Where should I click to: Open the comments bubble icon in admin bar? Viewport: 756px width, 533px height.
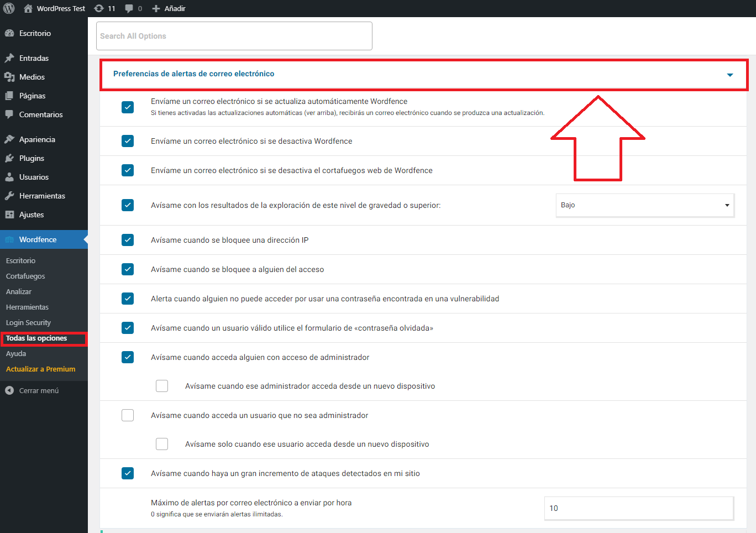[x=129, y=8]
